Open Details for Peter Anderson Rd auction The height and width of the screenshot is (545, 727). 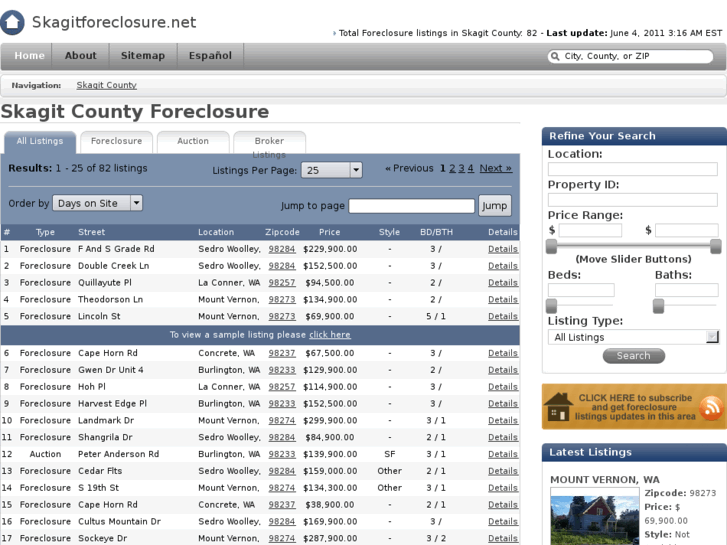[503, 454]
